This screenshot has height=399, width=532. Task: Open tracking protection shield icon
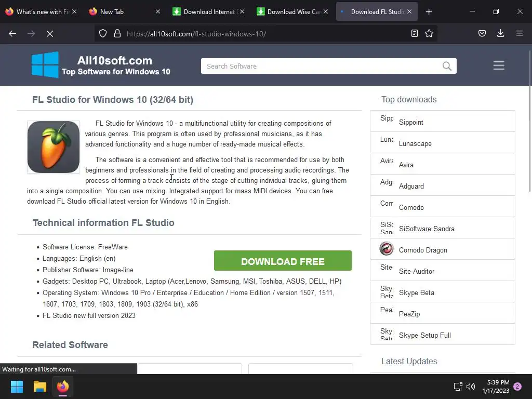point(103,34)
